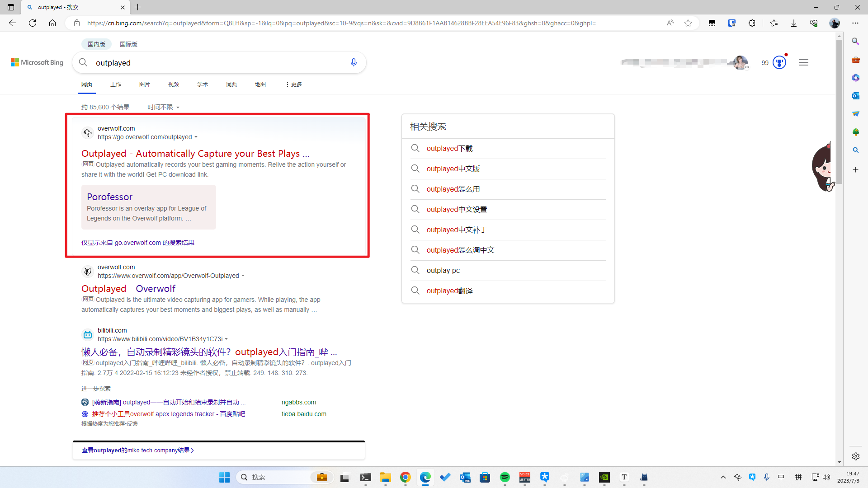Click the voice search microphone icon
This screenshot has height=488, width=868.
pyautogui.click(x=354, y=62)
